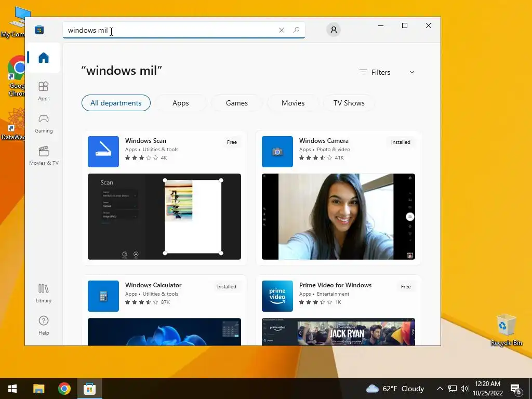
Task: Click the Windows Camera selfie preview
Action: [338, 217]
